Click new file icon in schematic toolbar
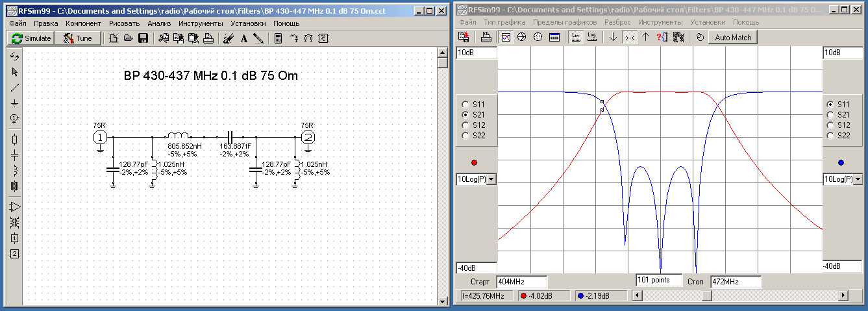The image size is (868, 311). [113, 38]
